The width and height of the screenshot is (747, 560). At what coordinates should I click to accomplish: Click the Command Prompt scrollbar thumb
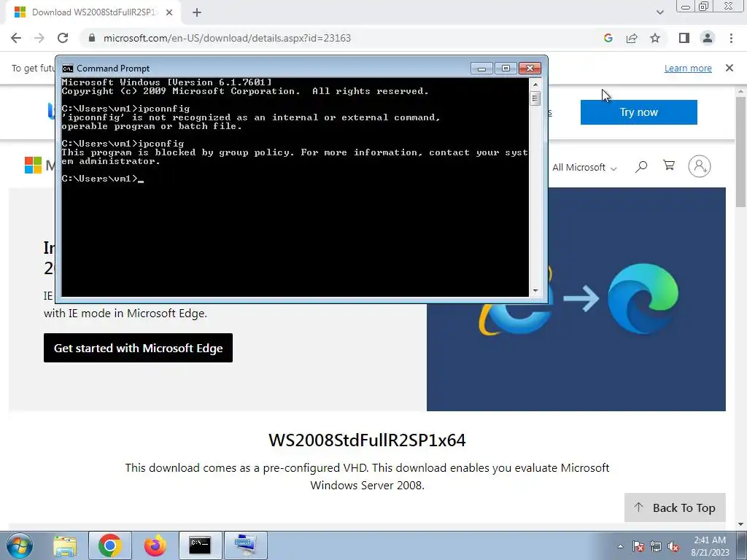[535, 98]
